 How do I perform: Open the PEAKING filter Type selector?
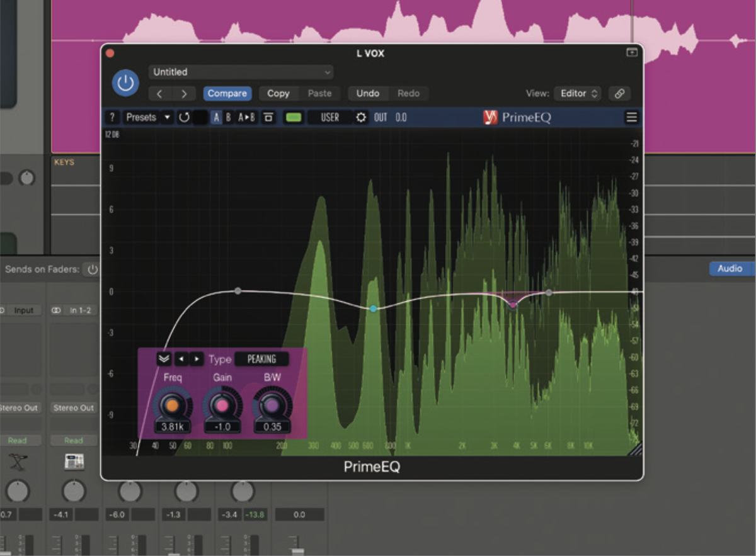pyautogui.click(x=261, y=359)
